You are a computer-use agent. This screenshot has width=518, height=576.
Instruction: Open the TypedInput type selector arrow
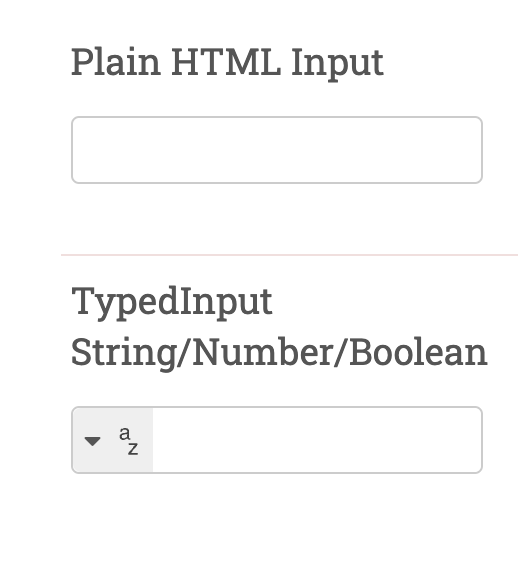pos(92,441)
